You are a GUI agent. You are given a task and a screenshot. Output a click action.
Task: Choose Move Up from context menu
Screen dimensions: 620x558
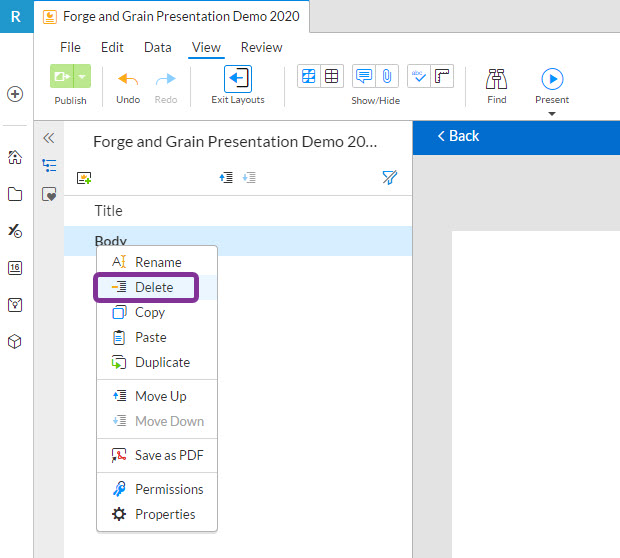tap(157, 396)
